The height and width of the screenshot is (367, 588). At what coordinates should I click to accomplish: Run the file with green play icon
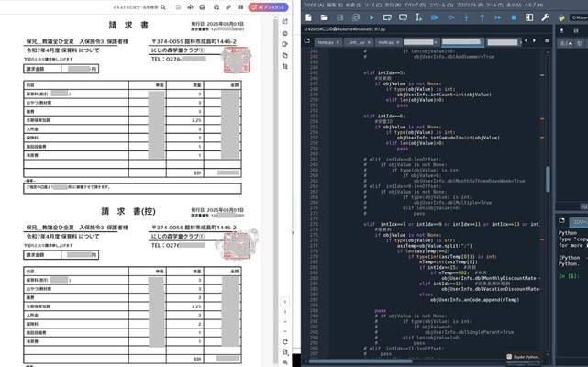372,17
